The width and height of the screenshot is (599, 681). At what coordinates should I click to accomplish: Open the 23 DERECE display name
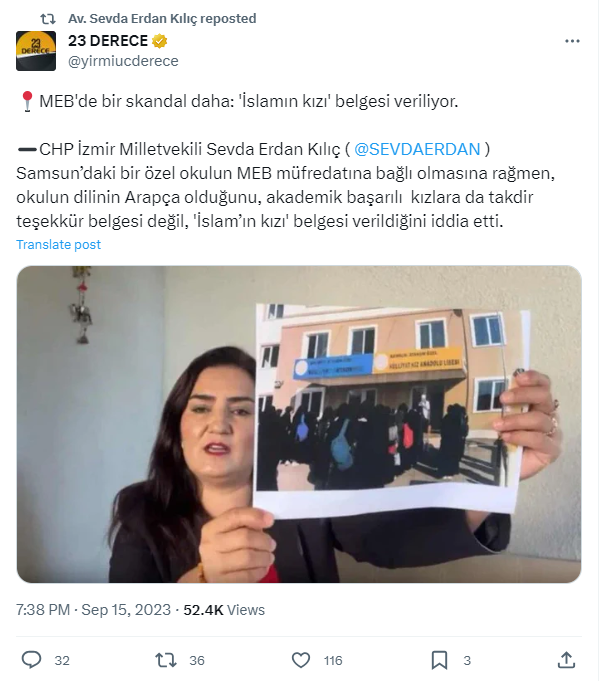(108, 41)
